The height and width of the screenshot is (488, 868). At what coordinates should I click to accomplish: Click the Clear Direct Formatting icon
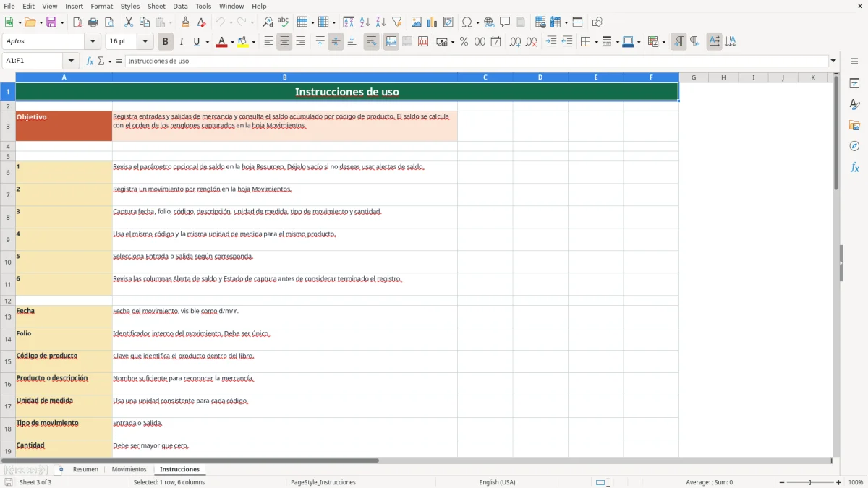[201, 22]
